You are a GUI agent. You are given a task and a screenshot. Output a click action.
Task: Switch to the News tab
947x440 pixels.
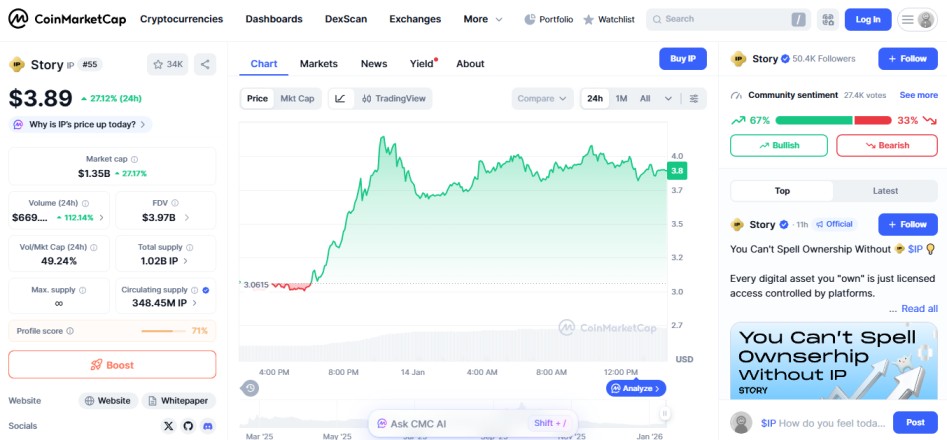point(374,64)
